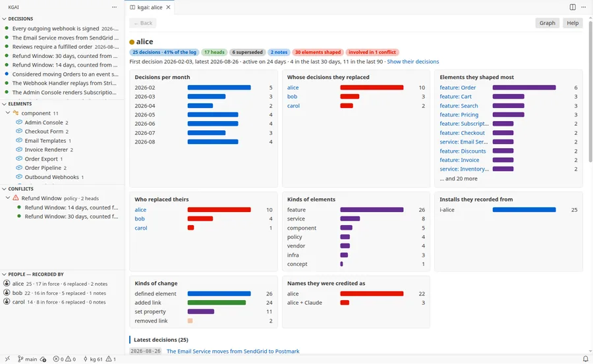This screenshot has width=593, height=364.
Task: Click the Order Export component icon
Action: pyautogui.click(x=19, y=159)
